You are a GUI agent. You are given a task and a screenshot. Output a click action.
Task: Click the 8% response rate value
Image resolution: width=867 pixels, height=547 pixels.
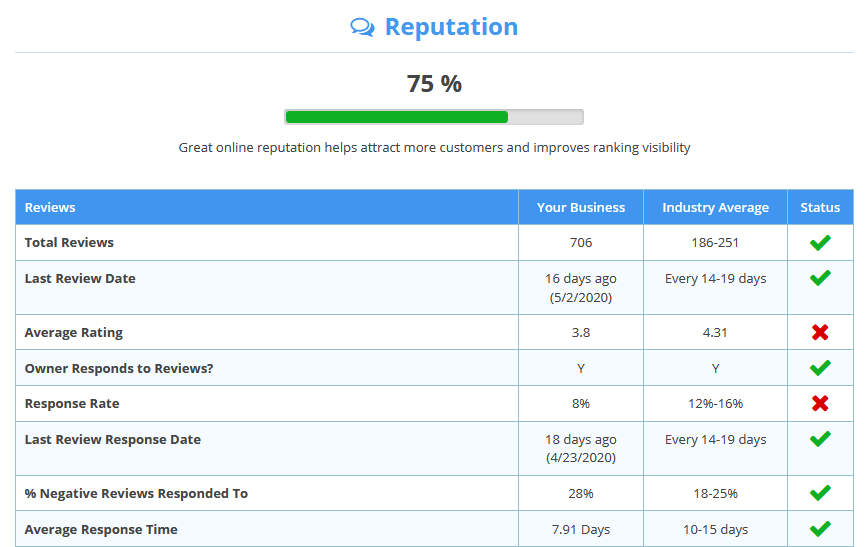[581, 404]
